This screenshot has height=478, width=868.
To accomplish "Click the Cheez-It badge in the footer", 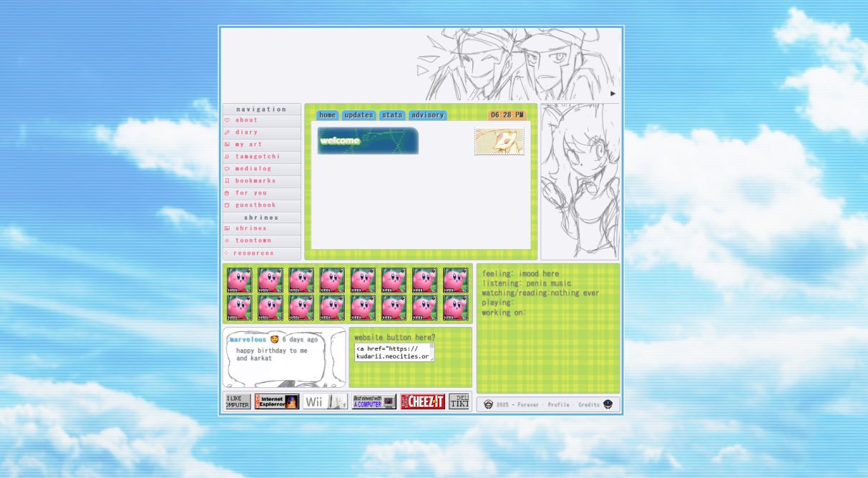I will pos(422,401).
